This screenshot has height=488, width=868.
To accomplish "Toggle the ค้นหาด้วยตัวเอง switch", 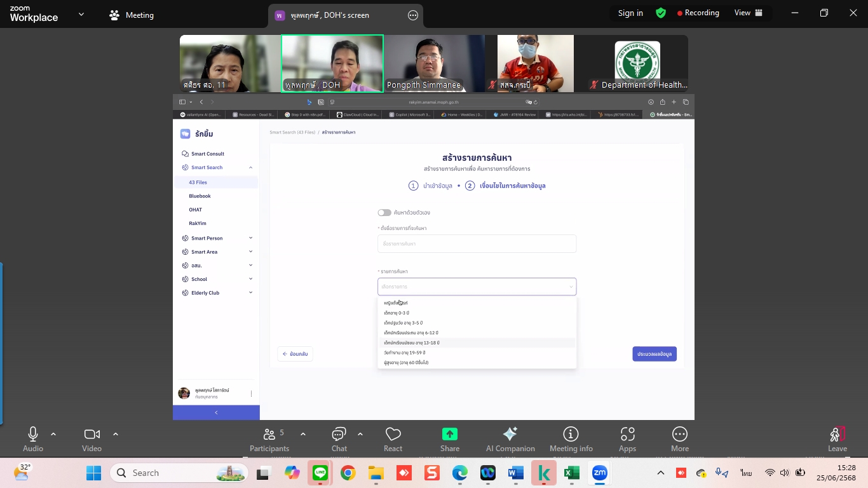I will pos(384,213).
